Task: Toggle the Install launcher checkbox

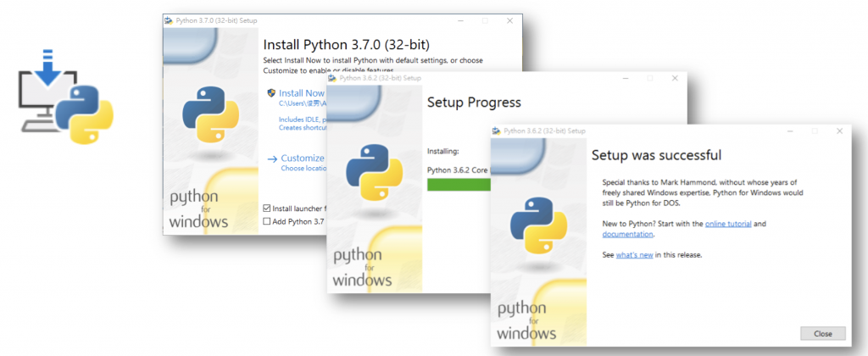Action: 267,209
